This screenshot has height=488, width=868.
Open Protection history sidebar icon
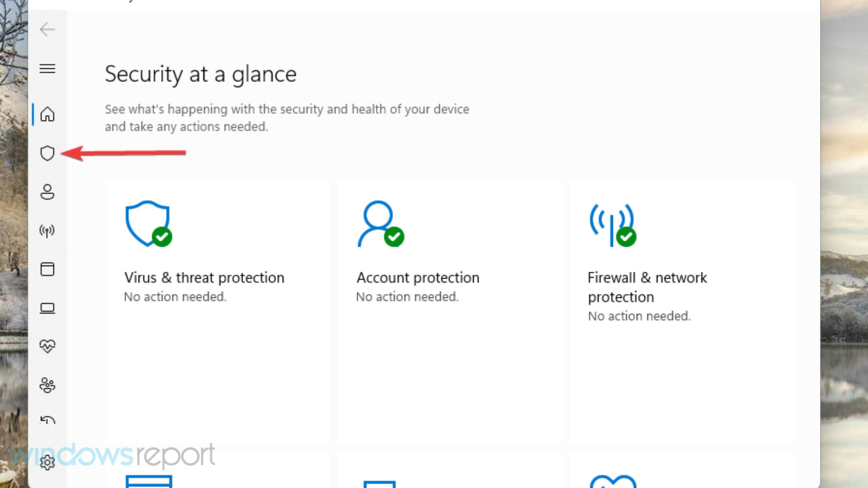47,421
